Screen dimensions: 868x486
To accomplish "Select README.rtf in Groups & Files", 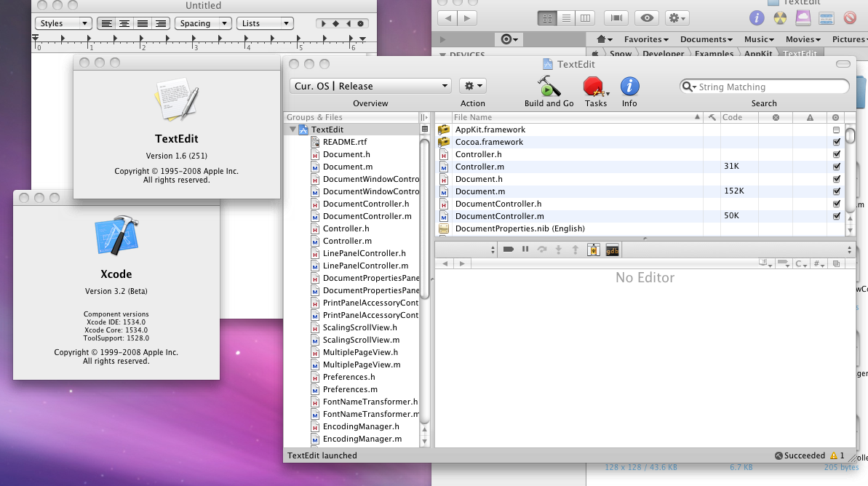I will point(344,142).
